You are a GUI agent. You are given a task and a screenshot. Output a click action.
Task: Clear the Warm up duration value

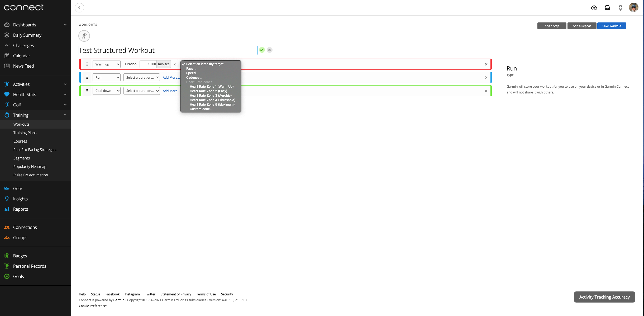click(174, 64)
